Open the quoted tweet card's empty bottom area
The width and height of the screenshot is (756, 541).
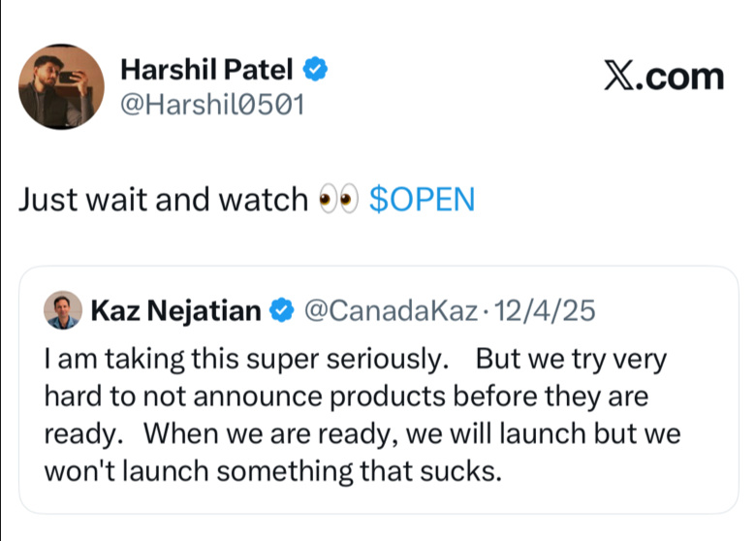point(378,499)
